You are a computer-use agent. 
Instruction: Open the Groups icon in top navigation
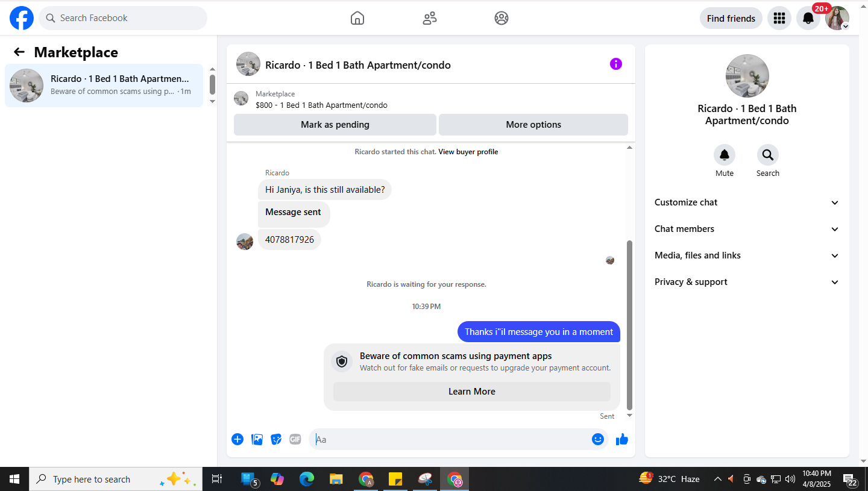pyautogui.click(x=502, y=18)
